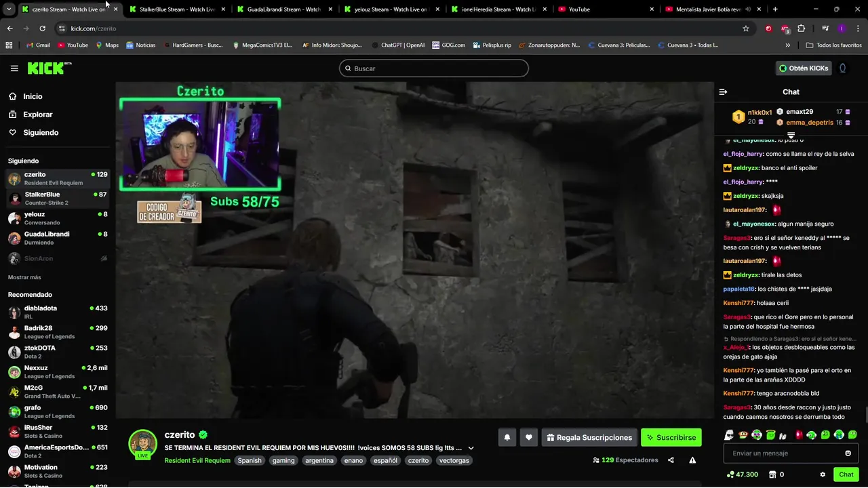Open the apps grid in bookmarks bar
868x488 pixels.
coord(9,45)
